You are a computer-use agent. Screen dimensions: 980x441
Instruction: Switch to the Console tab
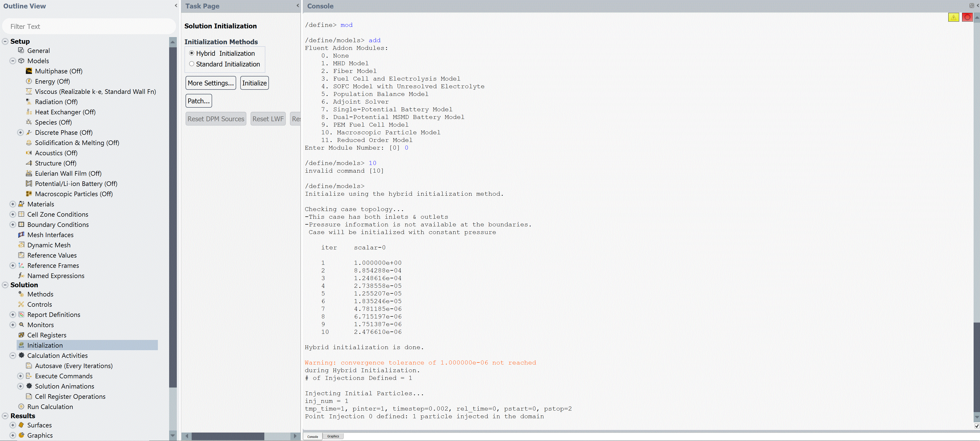pyautogui.click(x=313, y=436)
